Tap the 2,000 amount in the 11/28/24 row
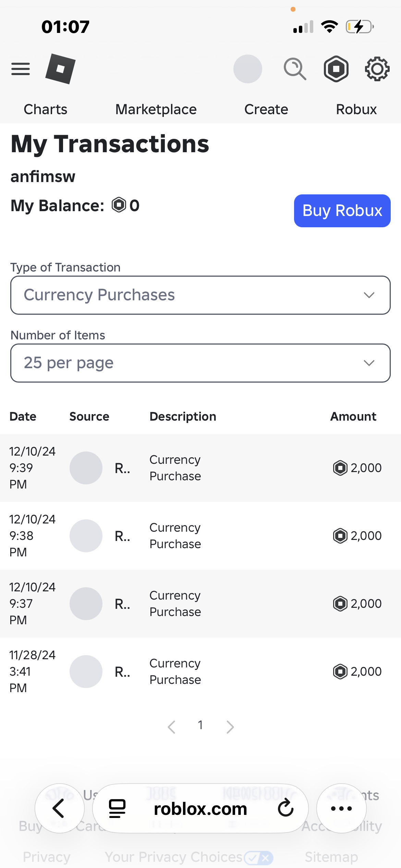Screen dimensions: 401x868 (x=357, y=672)
